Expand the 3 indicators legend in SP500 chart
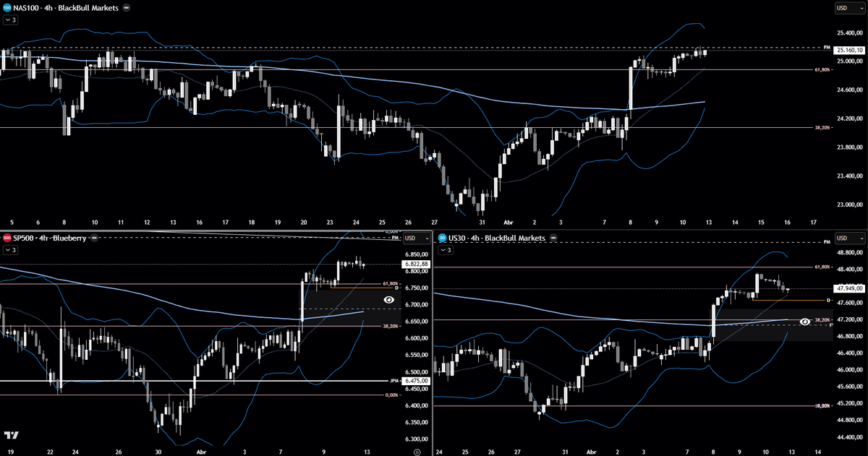This screenshot has width=868, height=456. tap(11, 250)
